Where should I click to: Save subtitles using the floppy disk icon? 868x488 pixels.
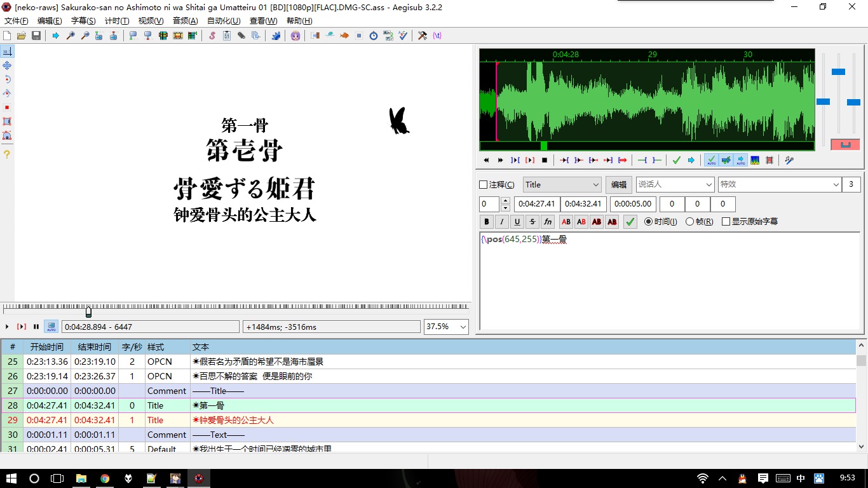(x=36, y=36)
